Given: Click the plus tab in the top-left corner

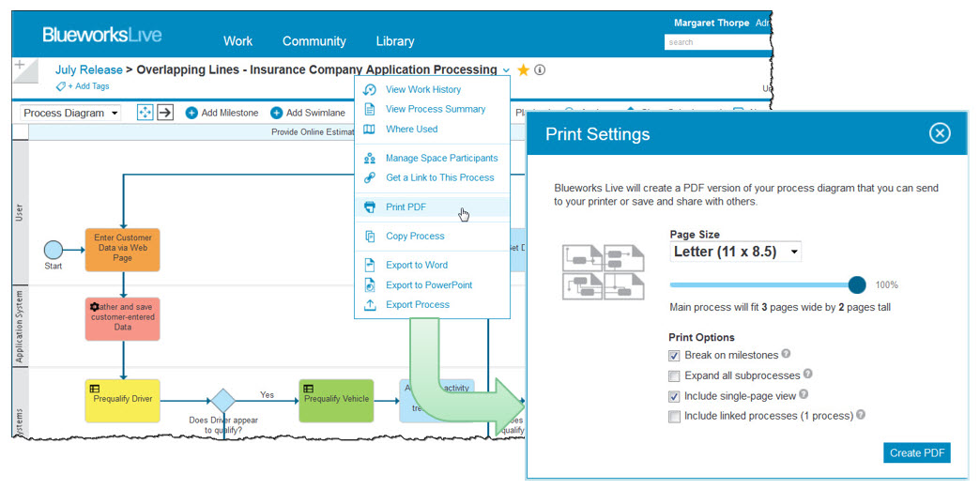Looking at the screenshot, I should [23, 69].
